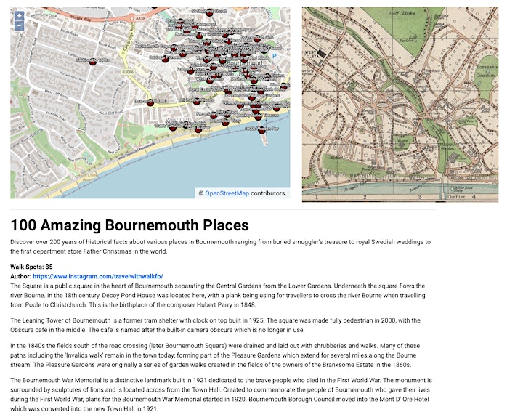Click the 'Author:' label
Viewport: 523px width, 420px height.
click(x=20, y=276)
